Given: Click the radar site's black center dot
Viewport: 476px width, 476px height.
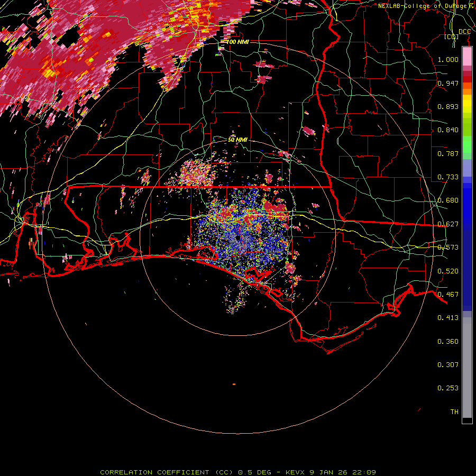Looking at the screenshot, I should (238, 238).
